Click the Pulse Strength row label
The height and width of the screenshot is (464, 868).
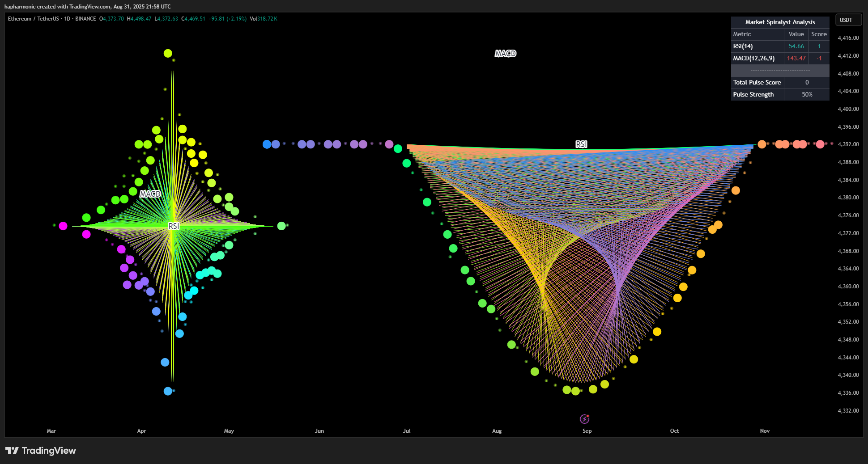753,94
